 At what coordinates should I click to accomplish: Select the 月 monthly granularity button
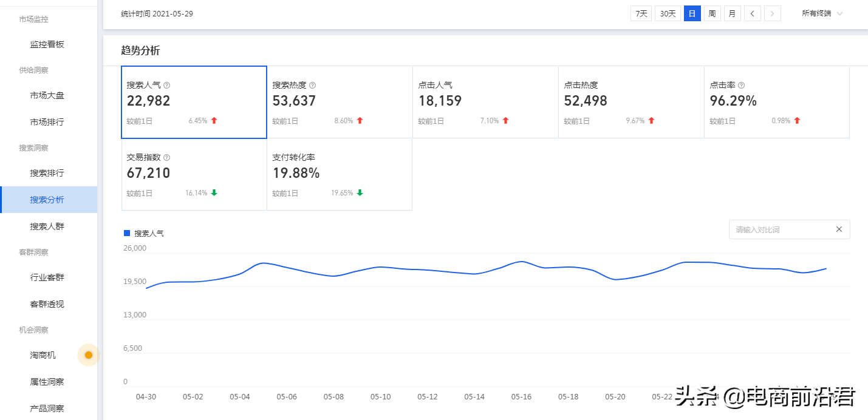click(x=733, y=13)
